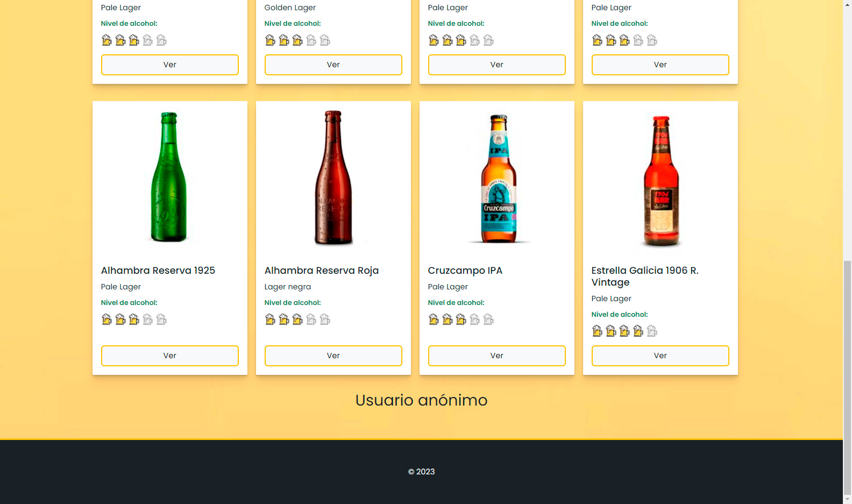This screenshot has width=852, height=504.
Task: Click third filled mug icon under Cruzcampo IPA
Action: pos(461,320)
